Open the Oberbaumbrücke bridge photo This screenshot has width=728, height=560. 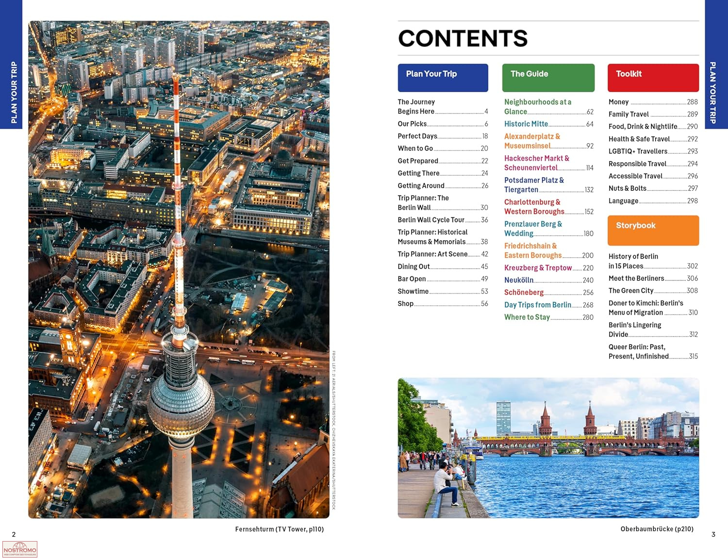coord(548,447)
